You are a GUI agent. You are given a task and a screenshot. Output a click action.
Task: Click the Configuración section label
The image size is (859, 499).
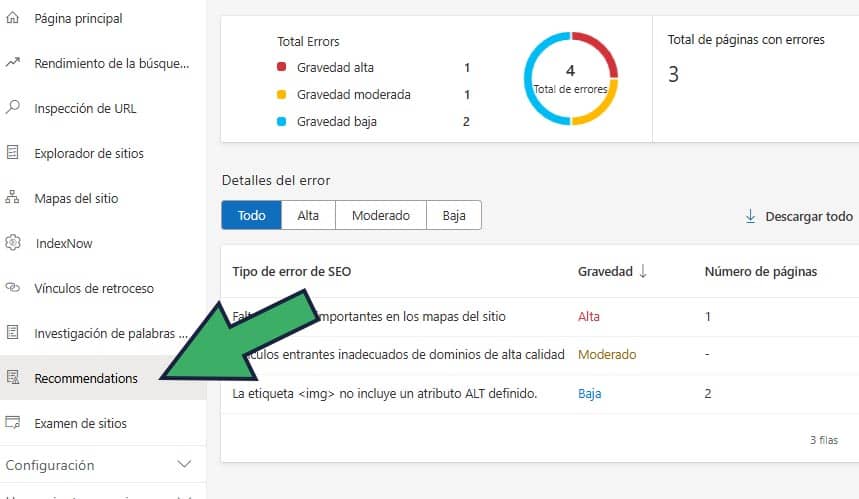click(x=50, y=465)
